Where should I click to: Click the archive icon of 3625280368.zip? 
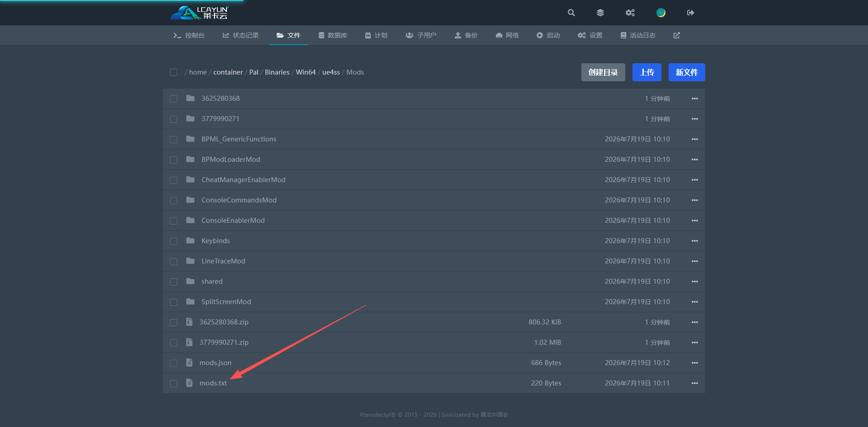[189, 322]
